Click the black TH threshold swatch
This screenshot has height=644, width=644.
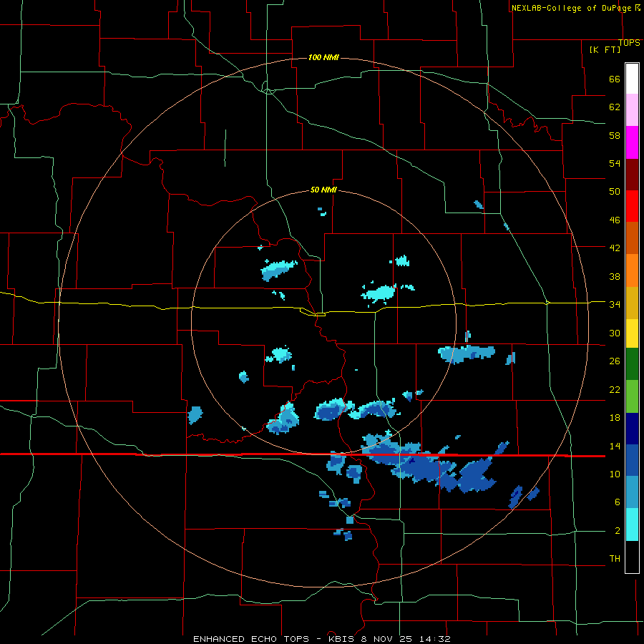[632, 557]
